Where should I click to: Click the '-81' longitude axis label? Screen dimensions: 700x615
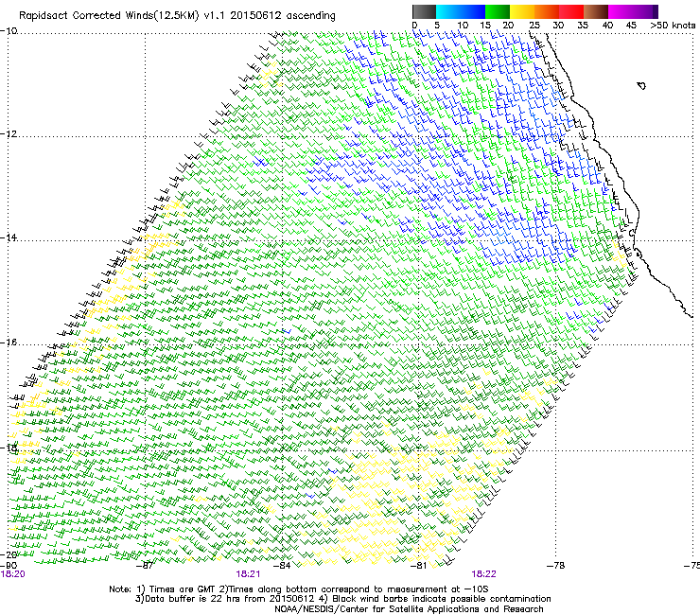(418, 566)
